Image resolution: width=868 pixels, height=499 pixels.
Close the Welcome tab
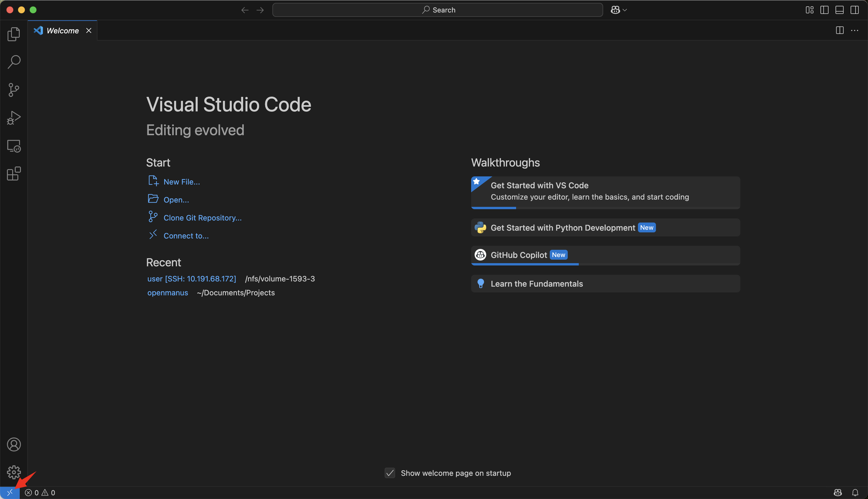(x=89, y=30)
